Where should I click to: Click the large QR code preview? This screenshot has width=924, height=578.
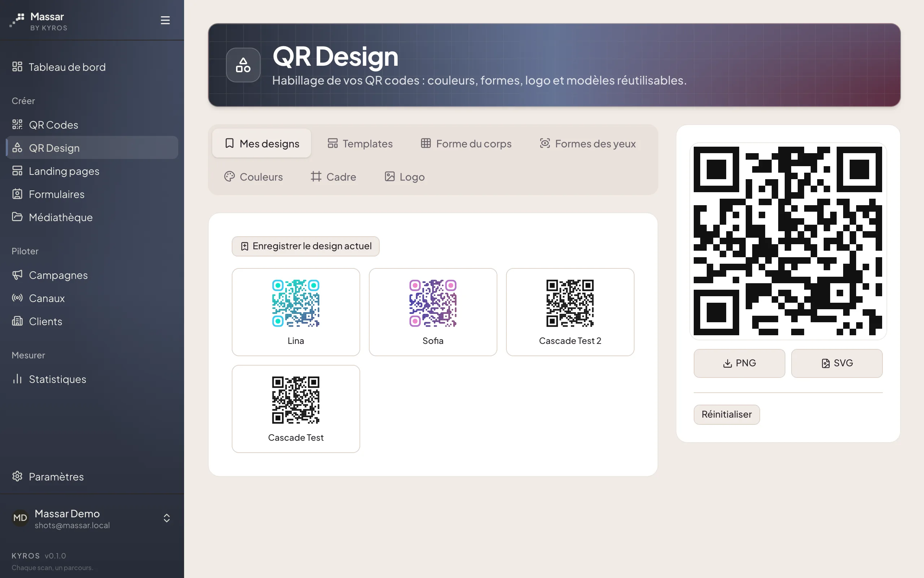tap(788, 241)
